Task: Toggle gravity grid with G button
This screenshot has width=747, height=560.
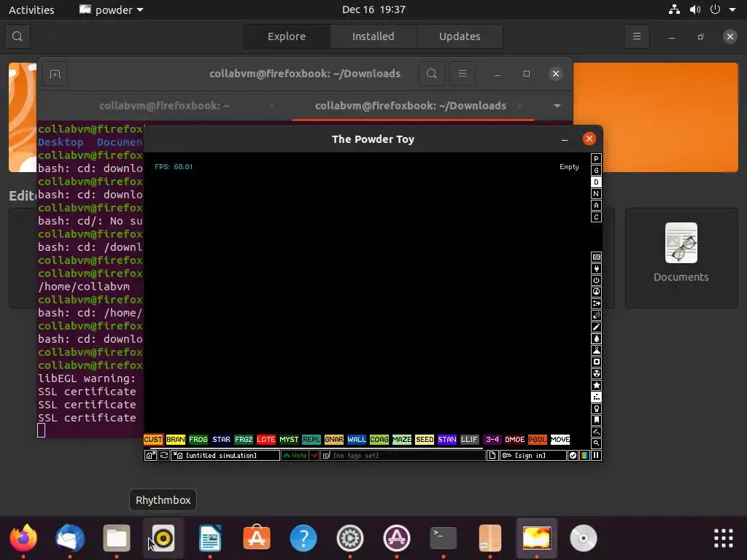Action: pos(596,171)
